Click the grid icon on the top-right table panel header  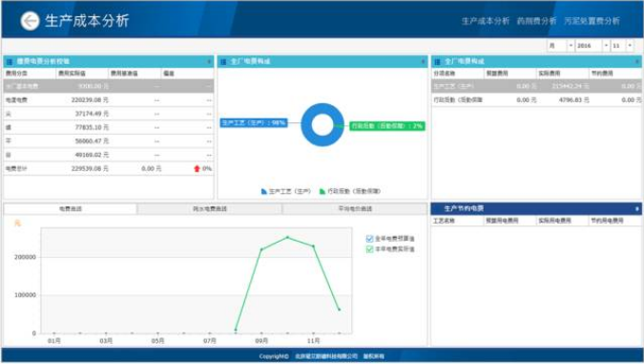pos(437,62)
